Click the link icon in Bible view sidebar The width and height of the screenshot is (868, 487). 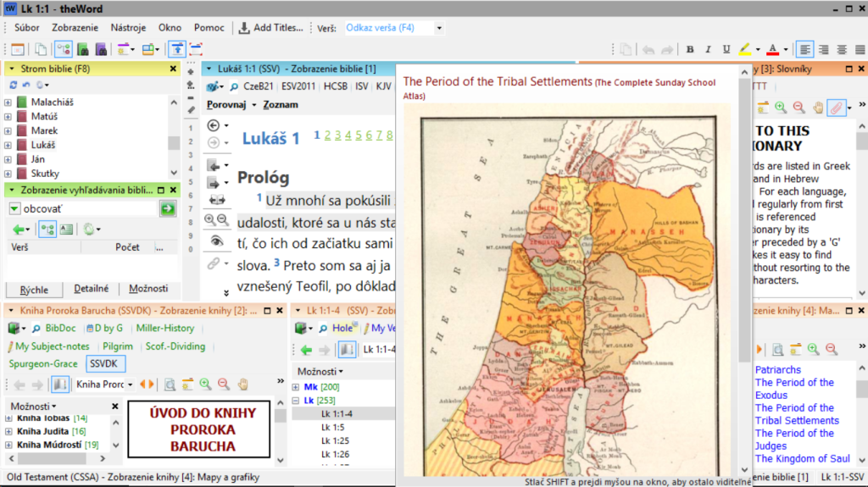coord(213,263)
